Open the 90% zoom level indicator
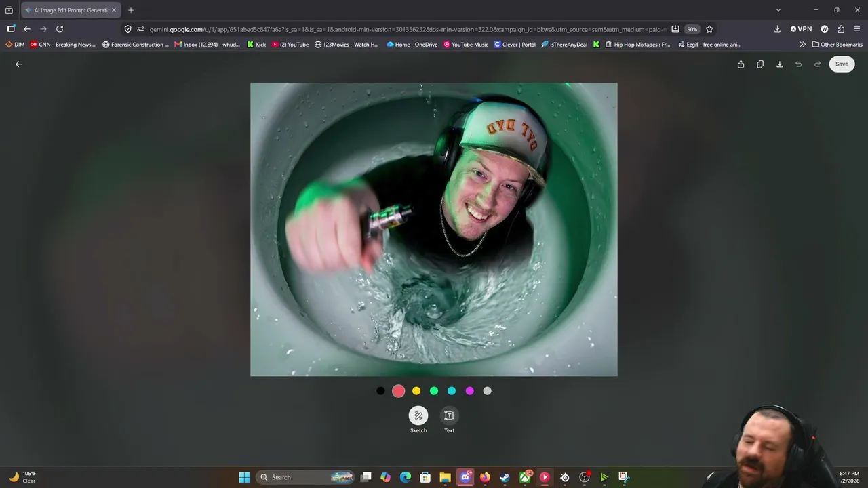 point(692,29)
